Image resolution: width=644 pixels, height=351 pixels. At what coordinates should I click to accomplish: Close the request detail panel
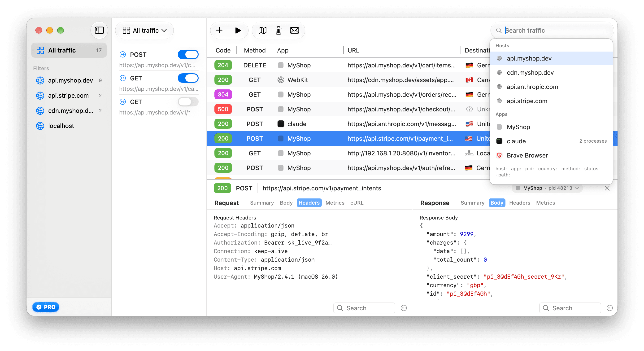point(607,188)
